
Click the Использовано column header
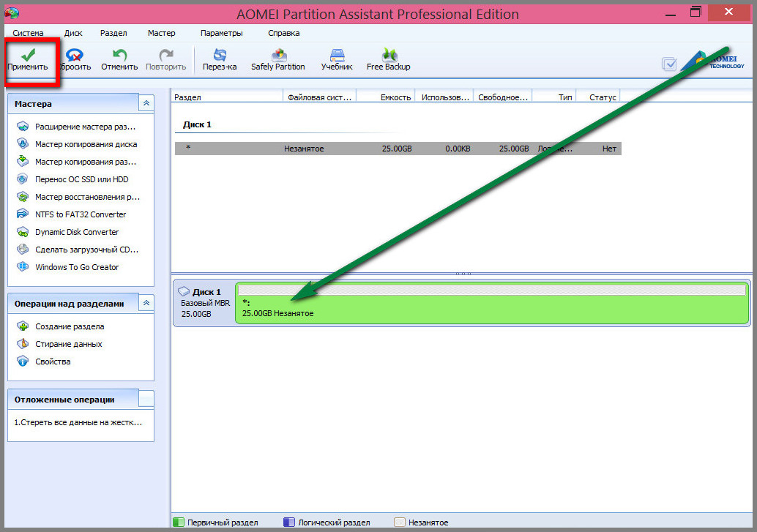444,97
